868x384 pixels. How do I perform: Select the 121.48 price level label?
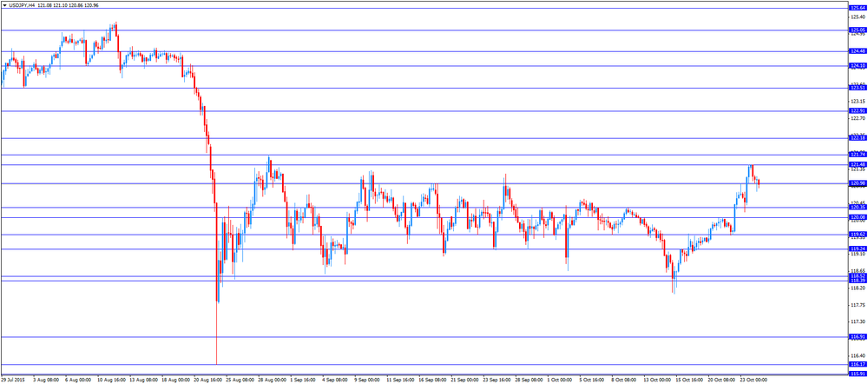(x=858, y=164)
